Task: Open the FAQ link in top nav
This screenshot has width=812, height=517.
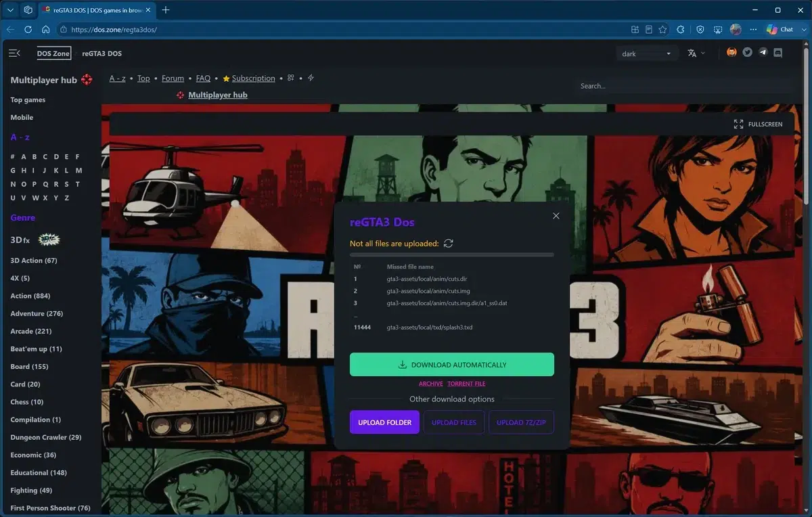Action: [203, 78]
